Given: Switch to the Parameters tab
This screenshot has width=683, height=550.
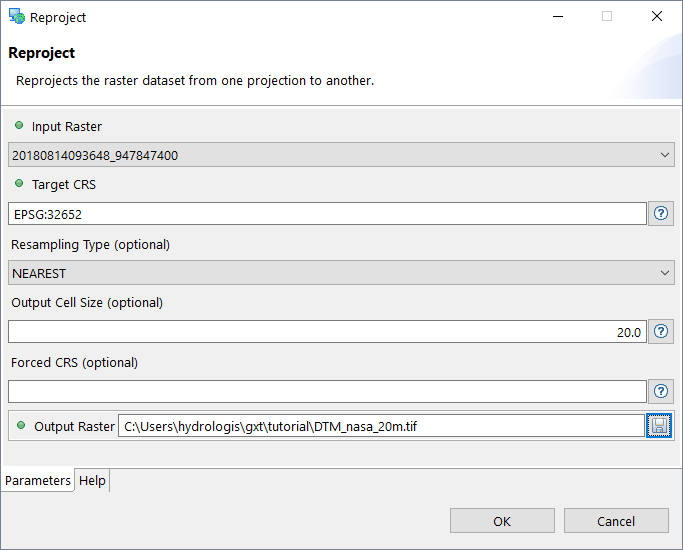Looking at the screenshot, I should tap(38, 480).
